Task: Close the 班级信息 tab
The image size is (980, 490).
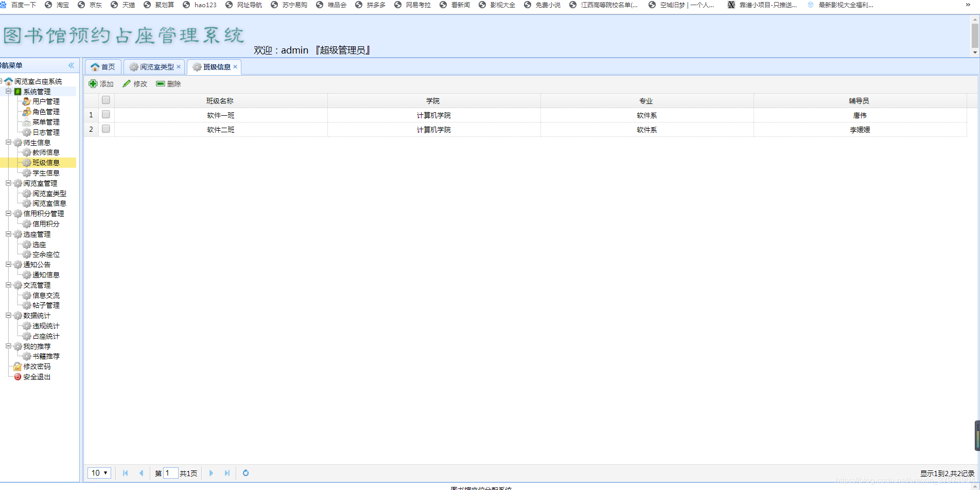Action: (x=235, y=67)
